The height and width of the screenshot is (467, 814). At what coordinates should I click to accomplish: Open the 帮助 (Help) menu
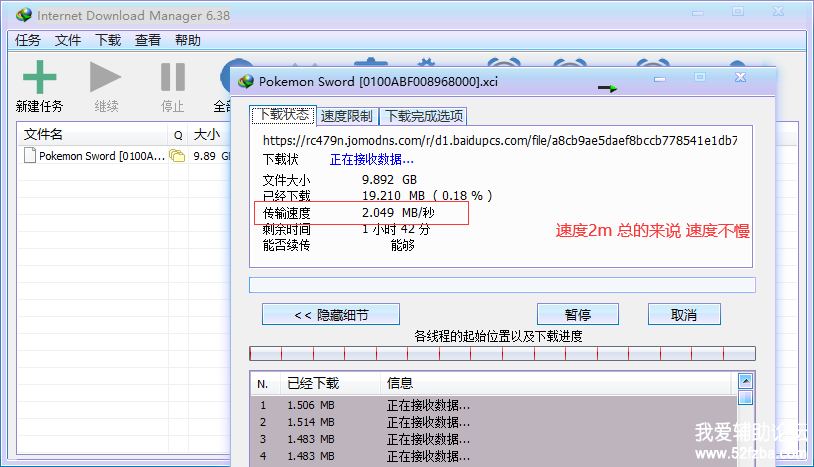[x=187, y=41]
